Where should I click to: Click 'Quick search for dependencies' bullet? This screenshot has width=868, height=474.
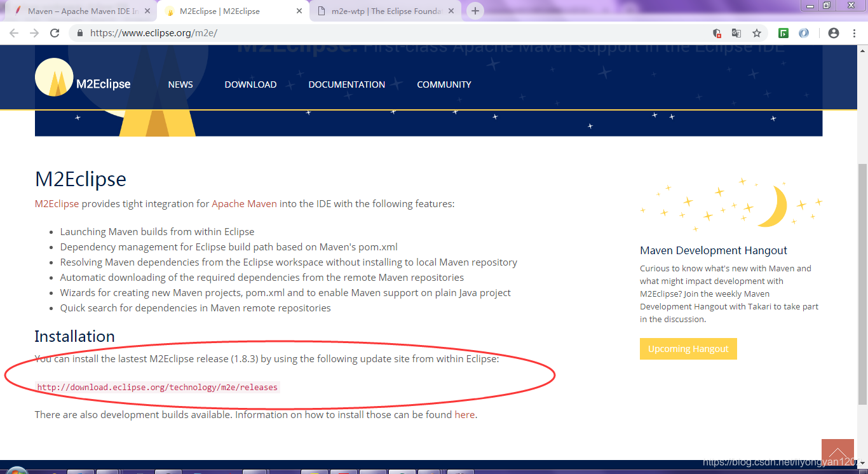[195, 308]
